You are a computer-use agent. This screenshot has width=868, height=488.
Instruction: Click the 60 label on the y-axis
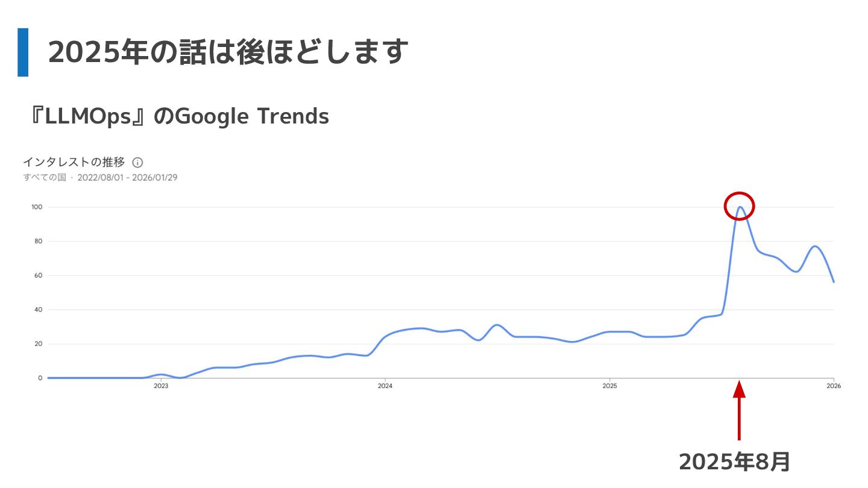coord(38,276)
